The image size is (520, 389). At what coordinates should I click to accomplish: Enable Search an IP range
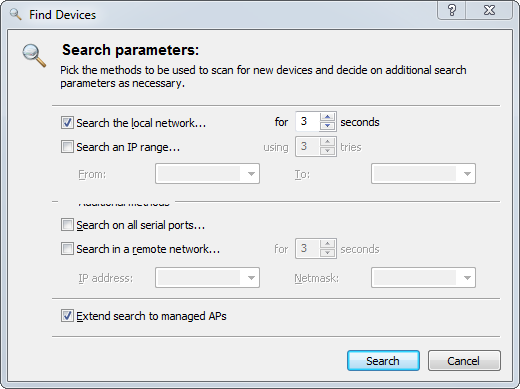click(x=67, y=147)
